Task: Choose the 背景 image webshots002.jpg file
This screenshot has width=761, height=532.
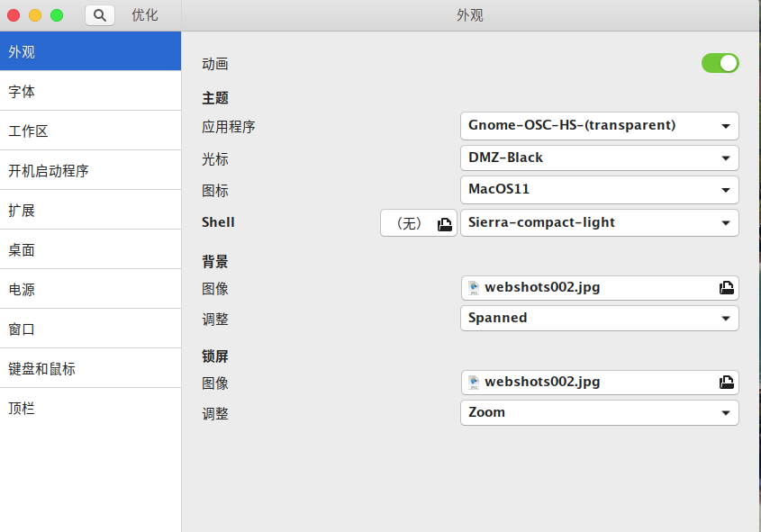Action: pyautogui.click(x=600, y=287)
